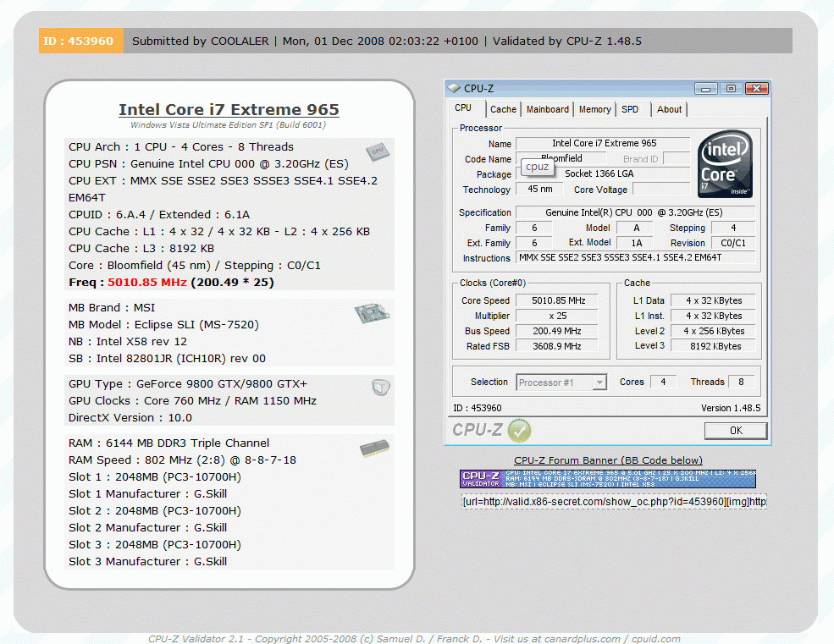Click the Name field showing Intel Core i7
This screenshot has width=834, height=644.
tap(603, 143)
